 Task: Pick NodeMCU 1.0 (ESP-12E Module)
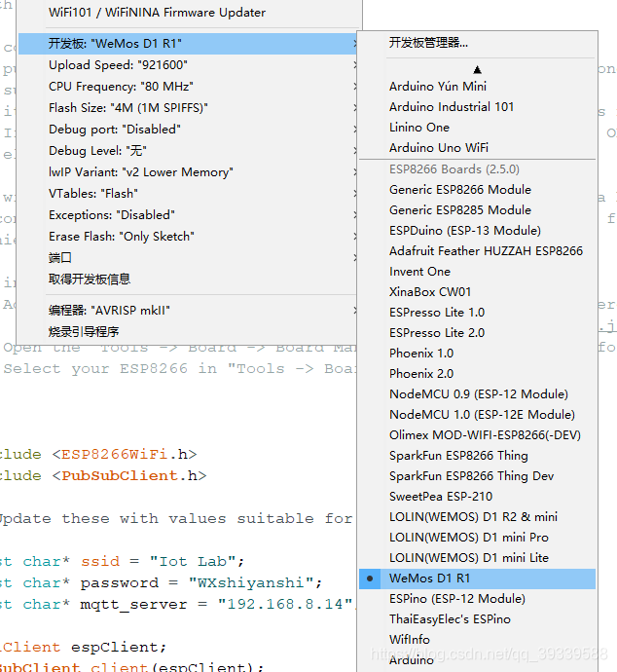[x=477, y=415]
